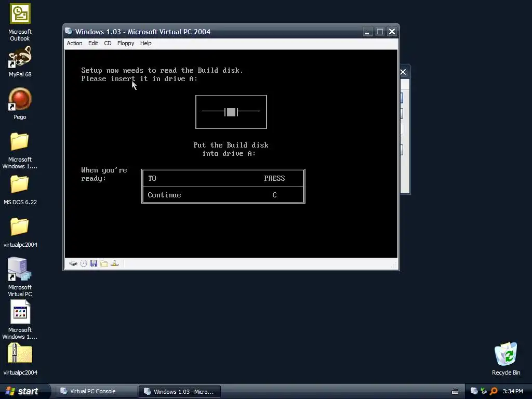
Task: Select the MS DOS 6.22 folder
Action: [x=20, y=190]
